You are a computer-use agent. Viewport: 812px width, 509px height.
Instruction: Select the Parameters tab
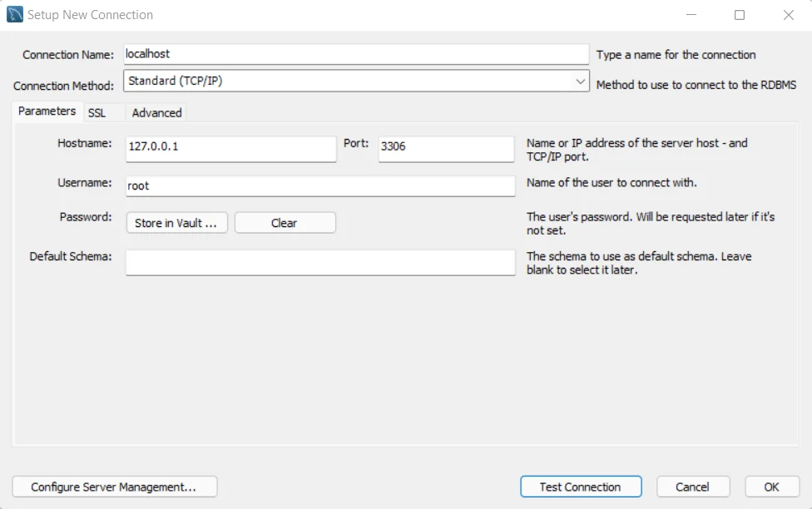pyautogui.click(x=47, y=111)
